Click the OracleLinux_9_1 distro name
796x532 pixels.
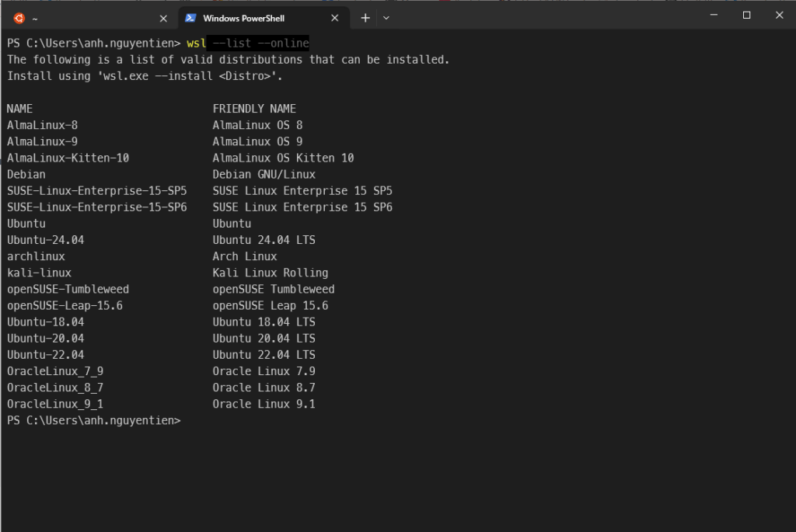tap(55, 404)
